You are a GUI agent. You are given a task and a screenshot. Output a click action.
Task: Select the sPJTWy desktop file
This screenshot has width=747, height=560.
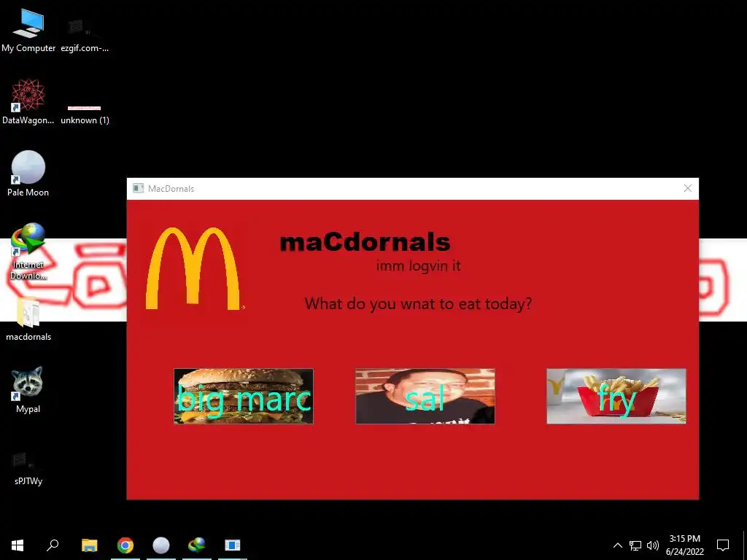pos(28,469)
